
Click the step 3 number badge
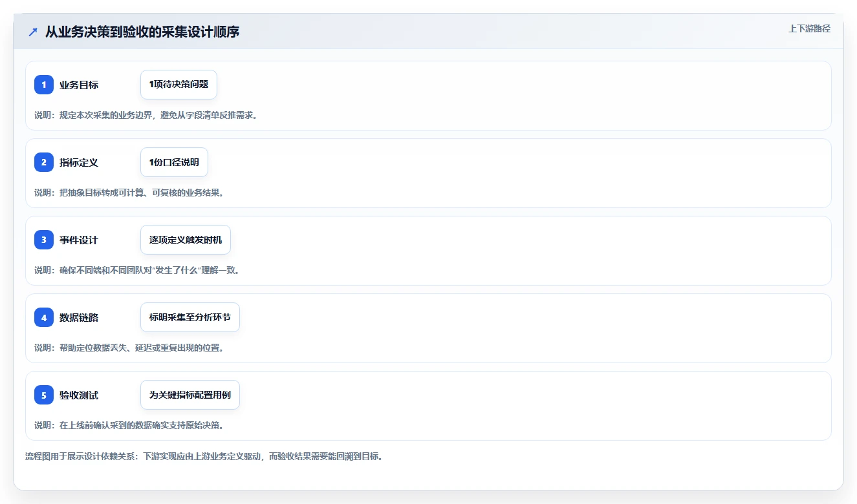coord(44,240)
